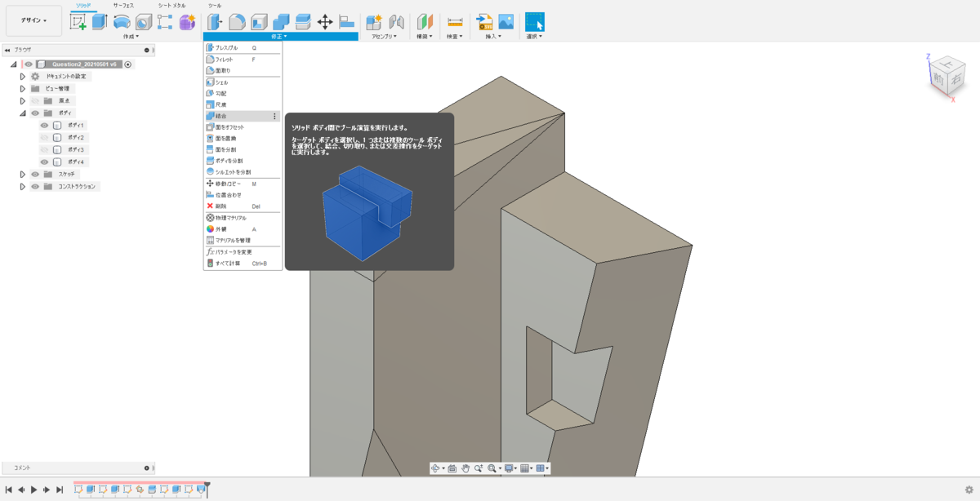Click the Offset Plane construct icon

(425, 22)
